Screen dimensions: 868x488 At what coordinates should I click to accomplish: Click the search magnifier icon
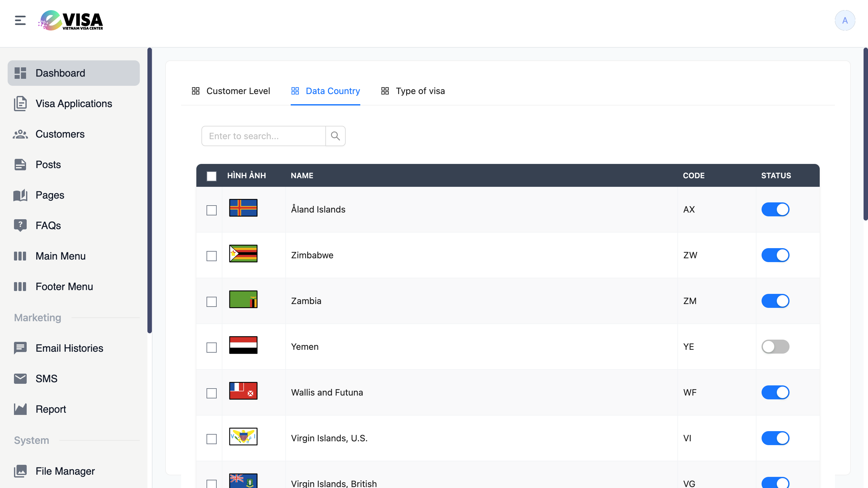[x=335, y=136]
